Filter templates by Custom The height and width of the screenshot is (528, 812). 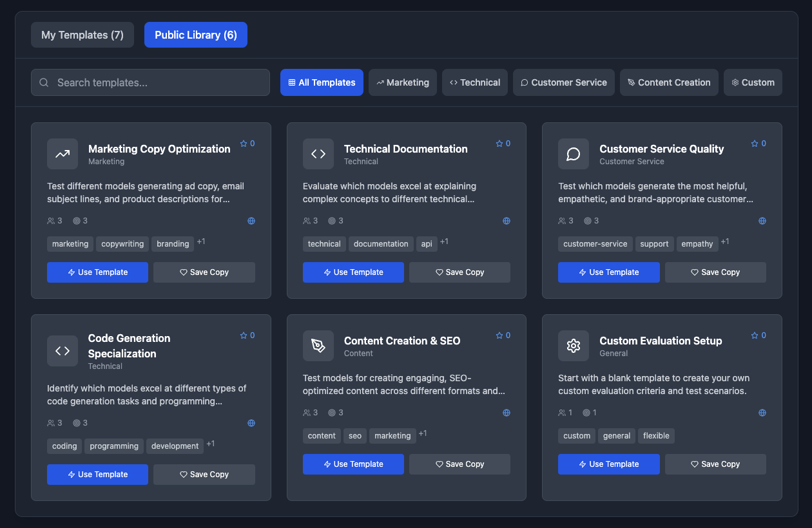[753, 82]
